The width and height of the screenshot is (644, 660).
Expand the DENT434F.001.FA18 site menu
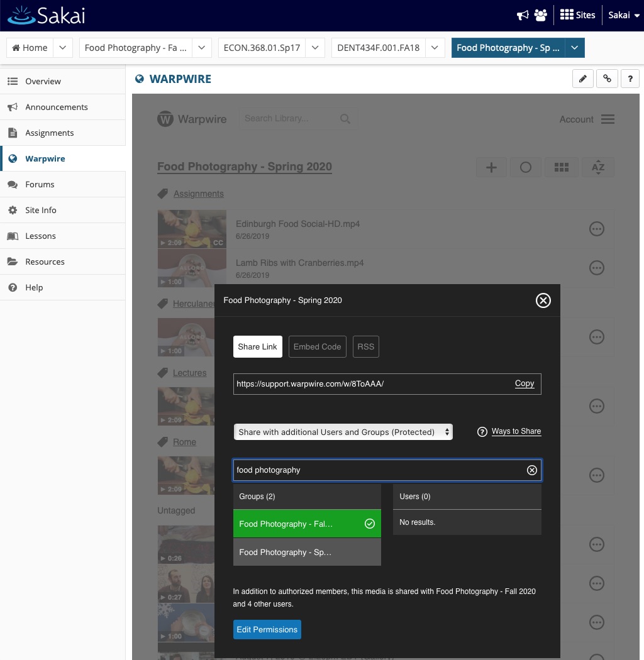coord(435,48)
